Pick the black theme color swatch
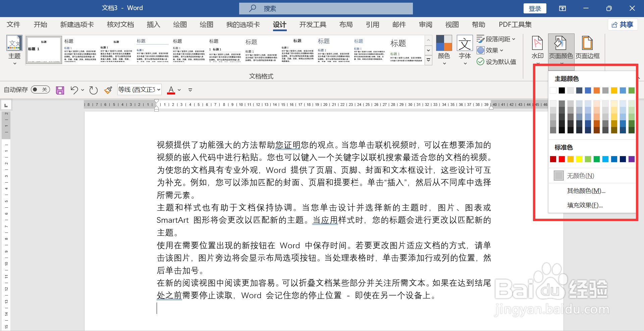Screen dimensions: 644x331 tap(562, 90)
